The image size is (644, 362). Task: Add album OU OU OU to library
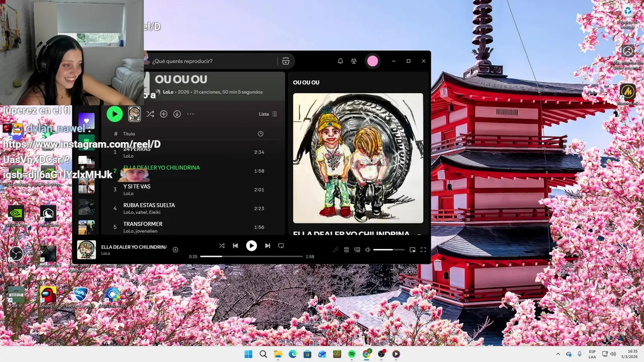coord(164,114)
